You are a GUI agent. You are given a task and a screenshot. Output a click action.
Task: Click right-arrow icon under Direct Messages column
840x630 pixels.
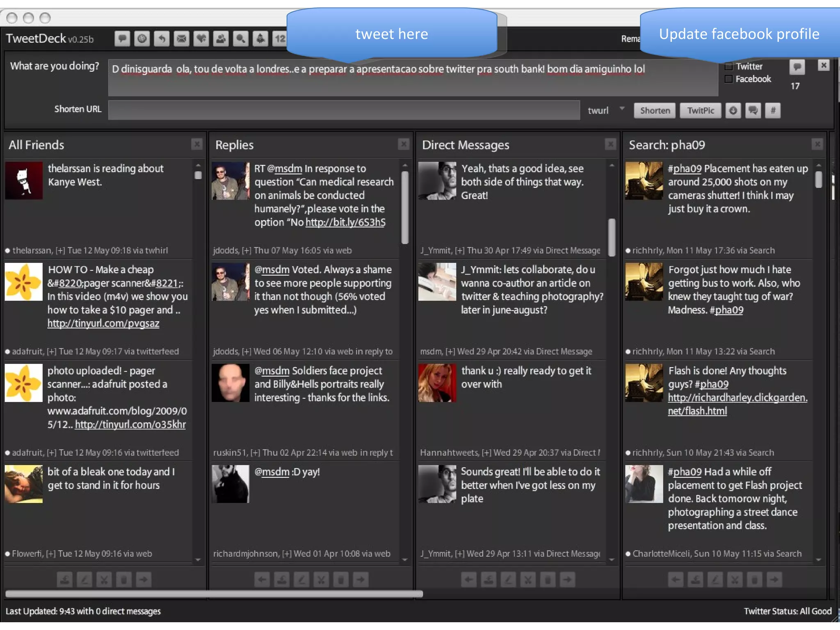567,580
